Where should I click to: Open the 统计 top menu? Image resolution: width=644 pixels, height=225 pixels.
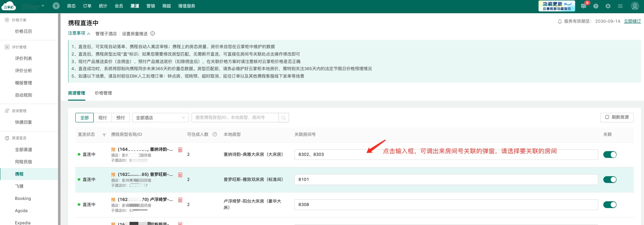pyautogui.click(x=103, y=6)
